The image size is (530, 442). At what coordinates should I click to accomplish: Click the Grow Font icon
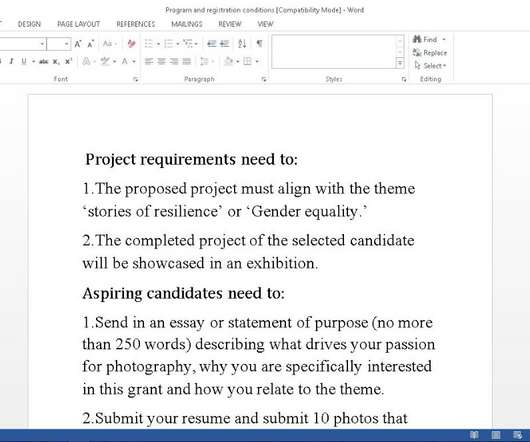click(78, 44)
